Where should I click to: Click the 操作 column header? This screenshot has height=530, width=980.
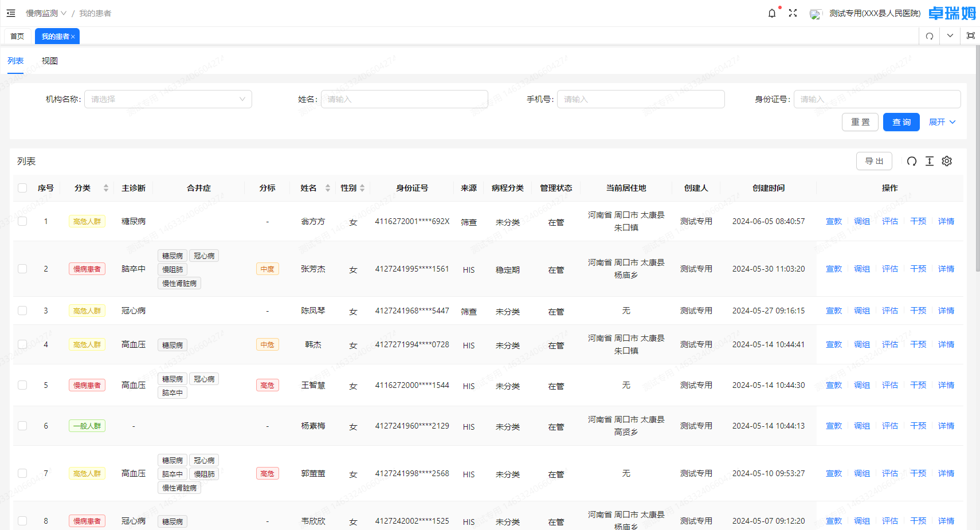tap(890, 188)
